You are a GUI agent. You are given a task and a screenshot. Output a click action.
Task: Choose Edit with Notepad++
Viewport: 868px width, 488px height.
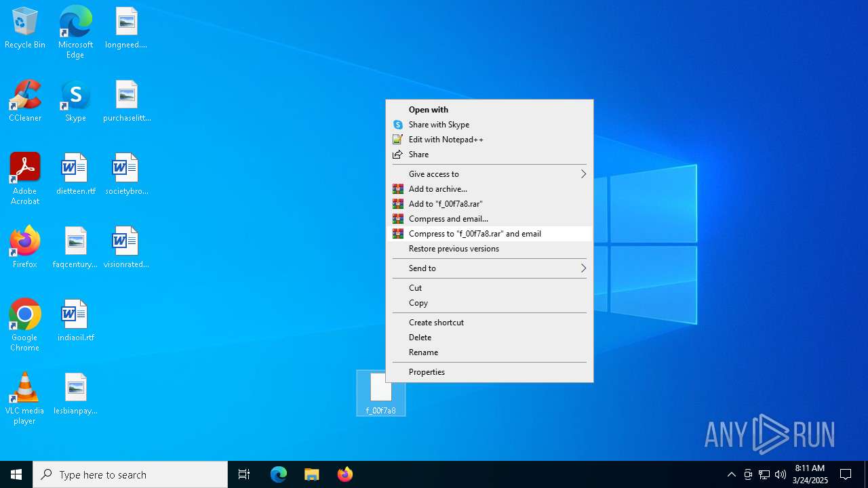(490, 140)
